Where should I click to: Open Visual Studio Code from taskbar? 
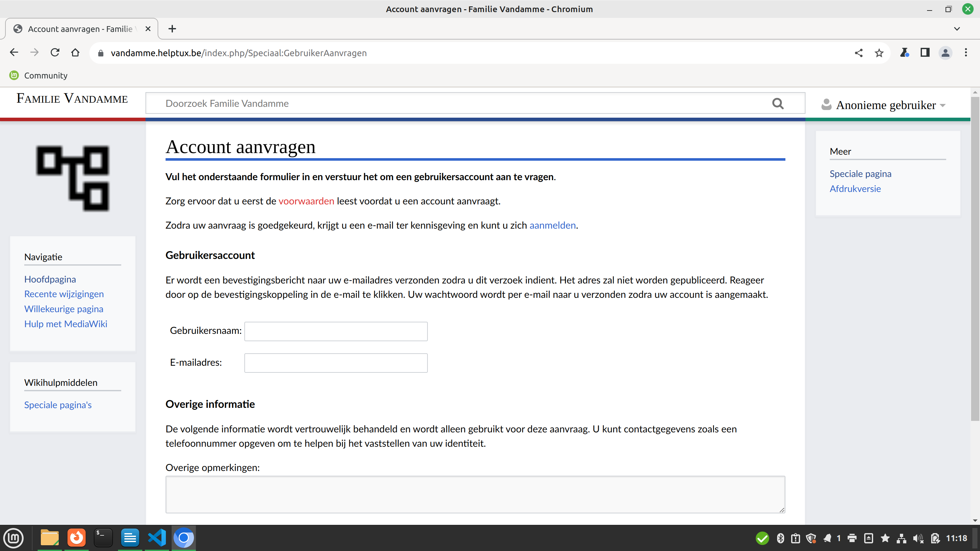click(x=157, y=538)
